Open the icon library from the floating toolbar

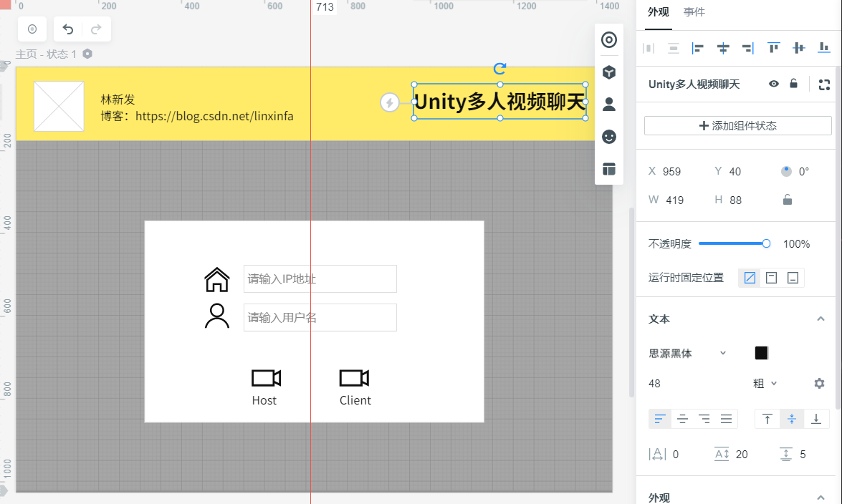click(608, 72)
